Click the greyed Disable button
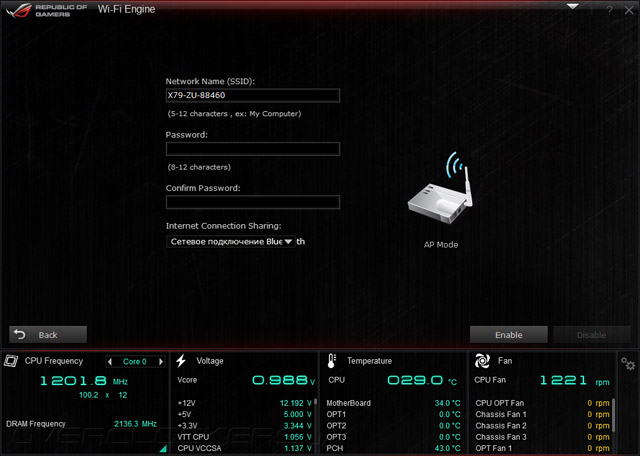 tap(591, 335)
